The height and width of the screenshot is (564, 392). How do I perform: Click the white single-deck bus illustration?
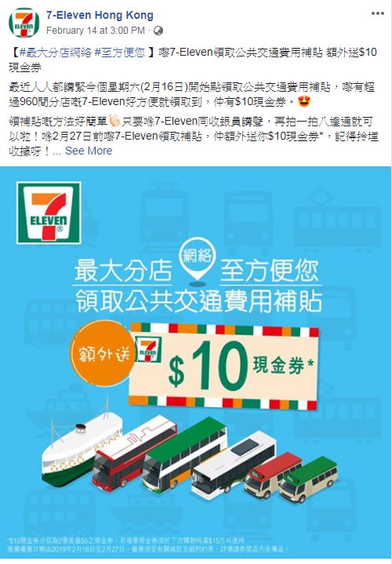coord(233,464)
